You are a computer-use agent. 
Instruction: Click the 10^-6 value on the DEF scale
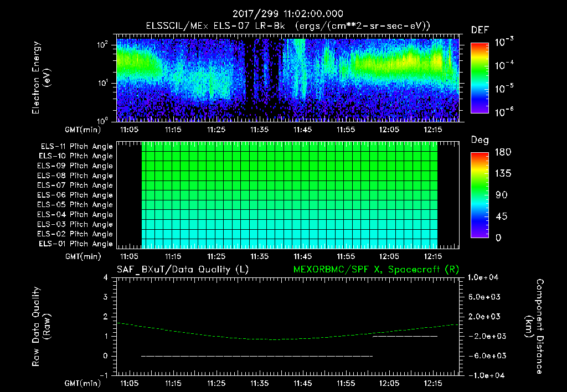[504, 112]
